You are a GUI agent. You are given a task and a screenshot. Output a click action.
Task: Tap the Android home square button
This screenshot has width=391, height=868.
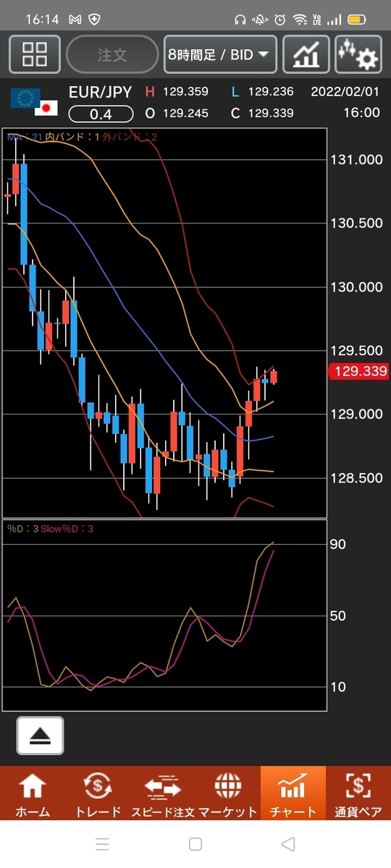click(195, 843)
